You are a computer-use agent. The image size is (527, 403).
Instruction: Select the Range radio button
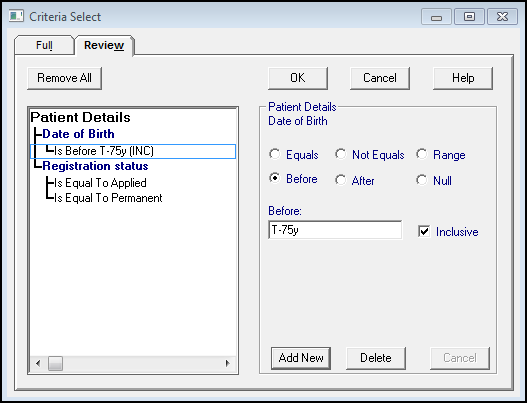coord(421,154)
